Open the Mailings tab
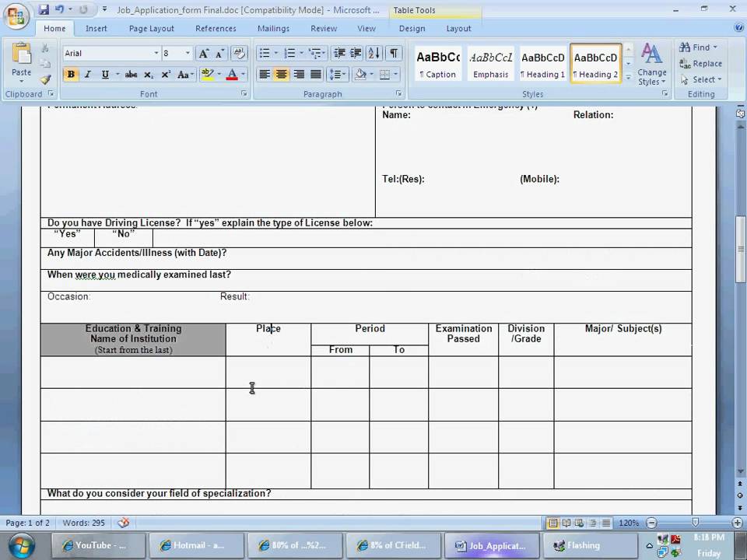The height and width of the screenshot is (560, 747). [x=273, y=29]
